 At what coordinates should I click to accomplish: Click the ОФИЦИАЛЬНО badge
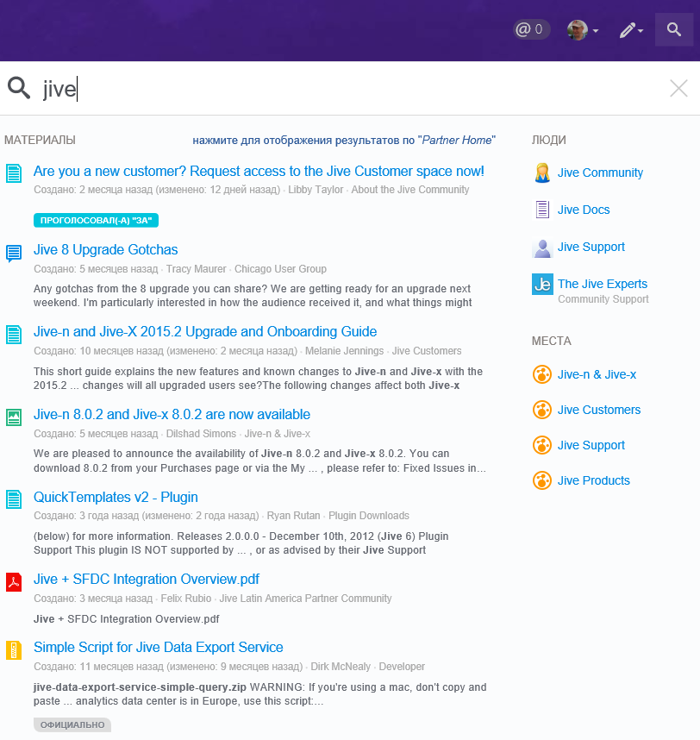click(72, 724)
